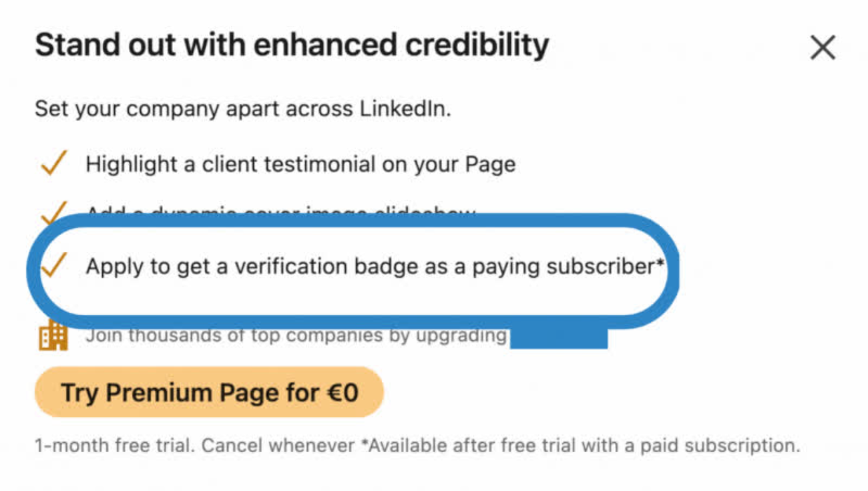Click 'Set your company apart across LinkedIn' text
The image size is (868, 491).
coord(242,108)
